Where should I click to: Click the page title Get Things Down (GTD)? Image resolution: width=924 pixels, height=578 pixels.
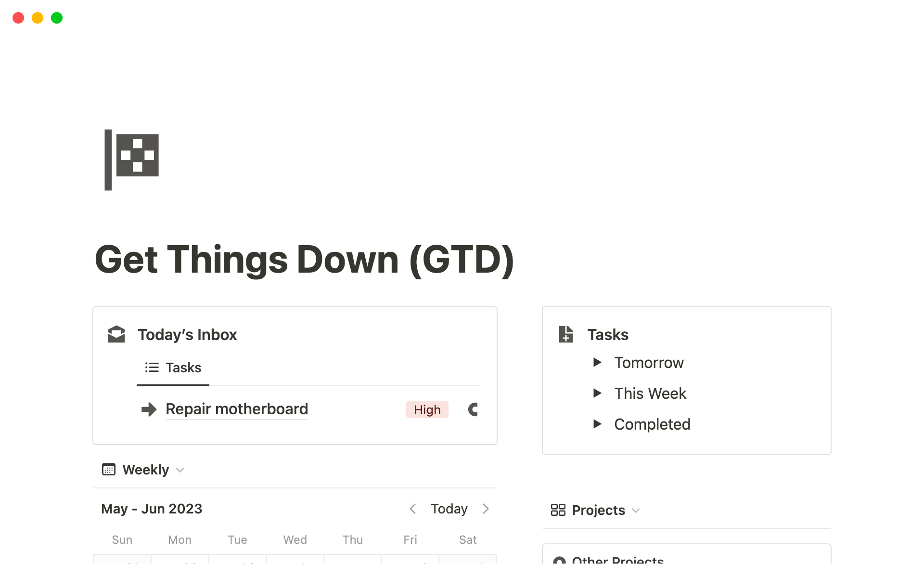click(x=304, y=260)
